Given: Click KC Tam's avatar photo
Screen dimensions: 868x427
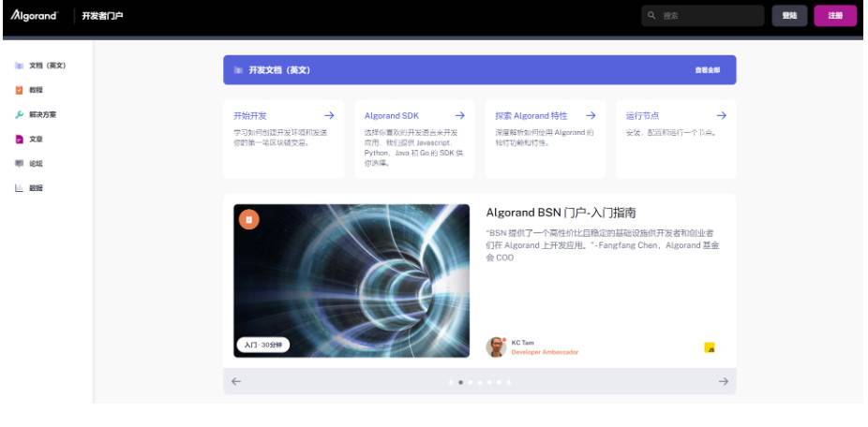Looking at the screenshot, I should pos(496,346).
